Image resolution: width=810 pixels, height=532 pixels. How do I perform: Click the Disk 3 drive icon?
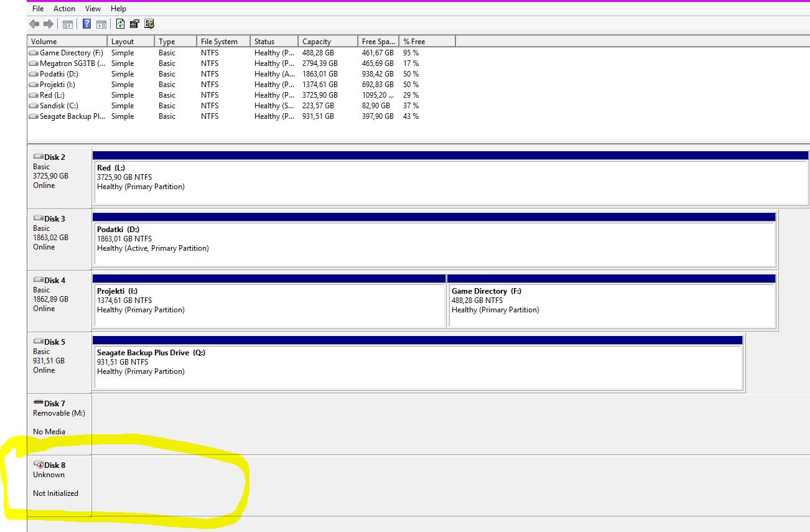(38, 218)
